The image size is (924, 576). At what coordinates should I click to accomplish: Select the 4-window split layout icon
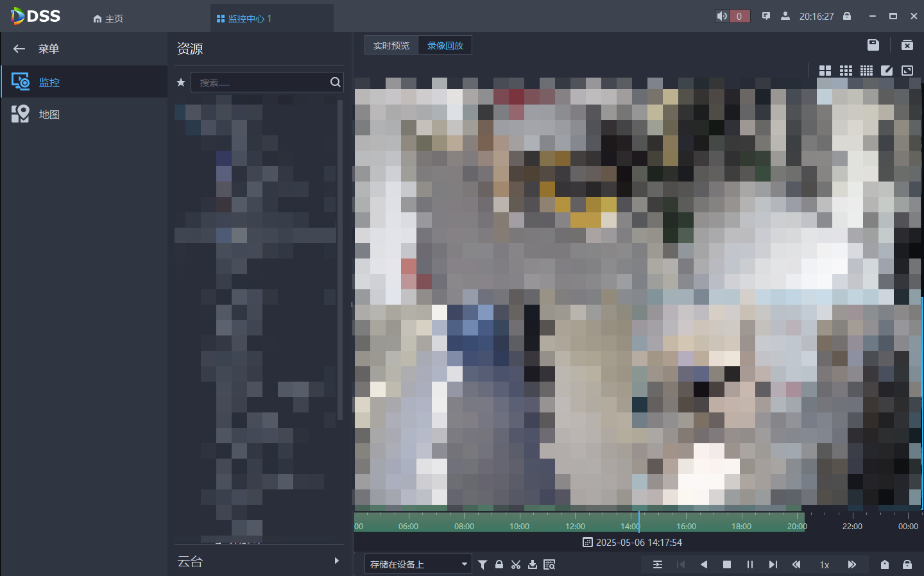pyautogui.click(x=825, y=71)
